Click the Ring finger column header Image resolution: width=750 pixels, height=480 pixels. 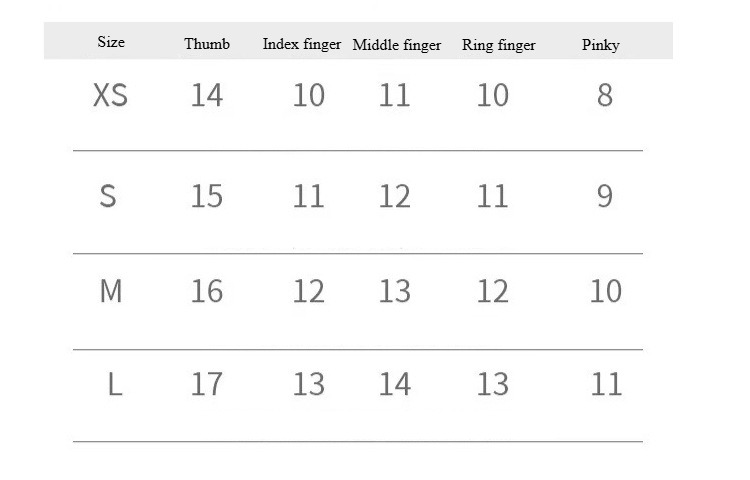(x=498, y=45)
